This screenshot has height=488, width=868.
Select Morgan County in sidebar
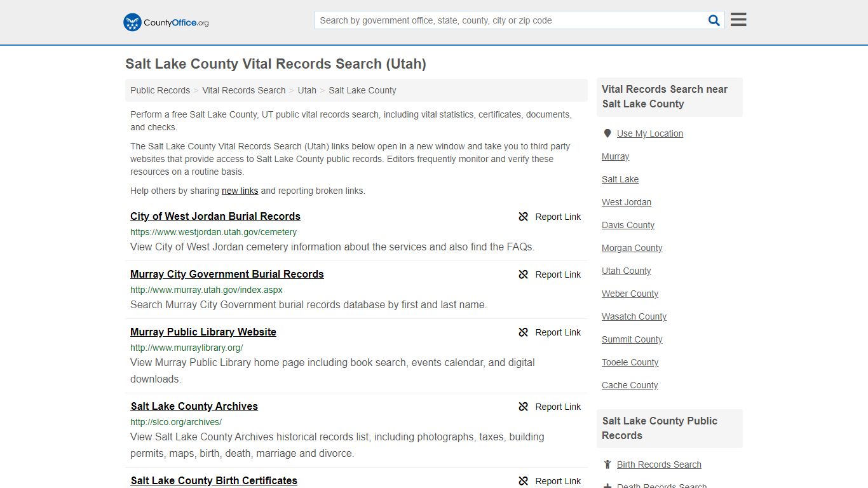pyautogui.click(x=632, y=248)
